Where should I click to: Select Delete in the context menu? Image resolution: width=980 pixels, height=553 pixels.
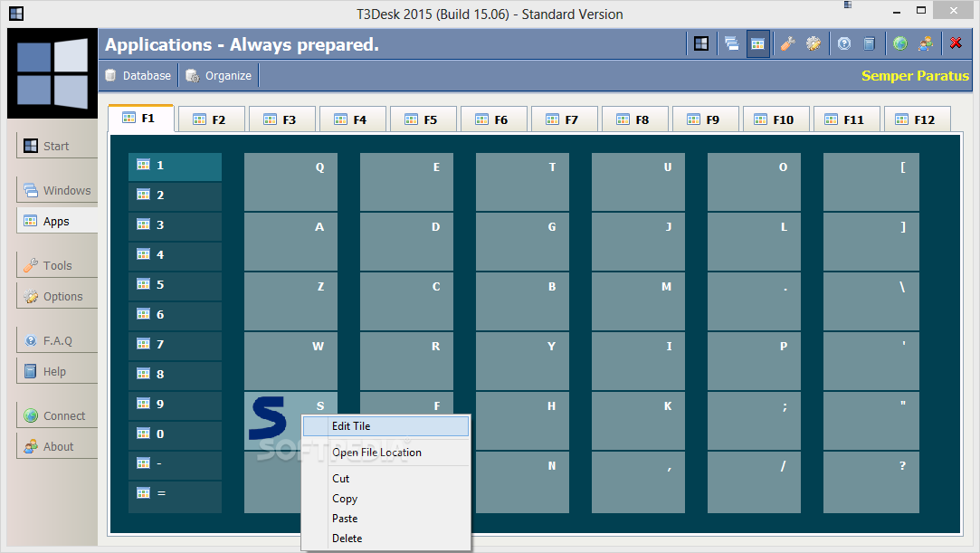point(385,539)
